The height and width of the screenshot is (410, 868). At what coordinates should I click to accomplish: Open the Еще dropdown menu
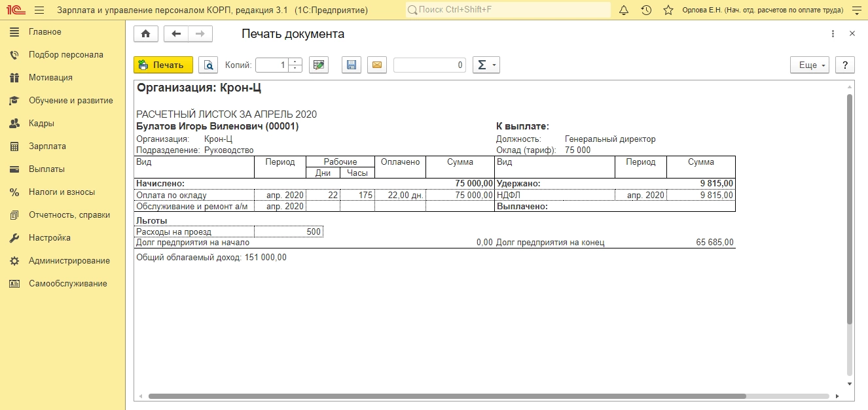(x=810, y=65)
